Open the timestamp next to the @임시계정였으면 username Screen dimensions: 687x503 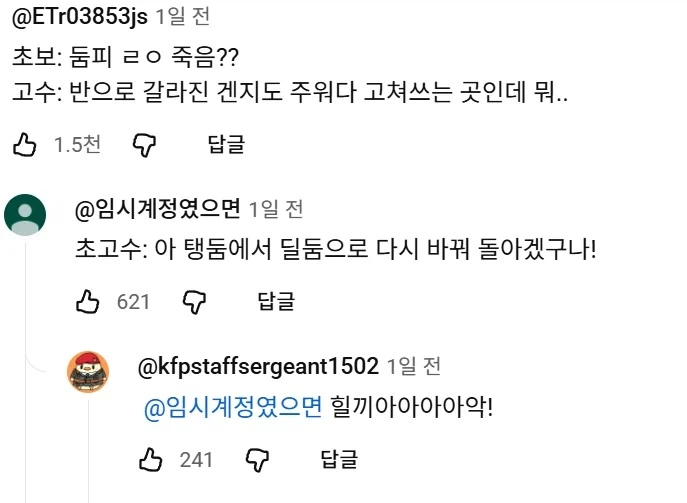pyautogui.click(x=276, y=209)
